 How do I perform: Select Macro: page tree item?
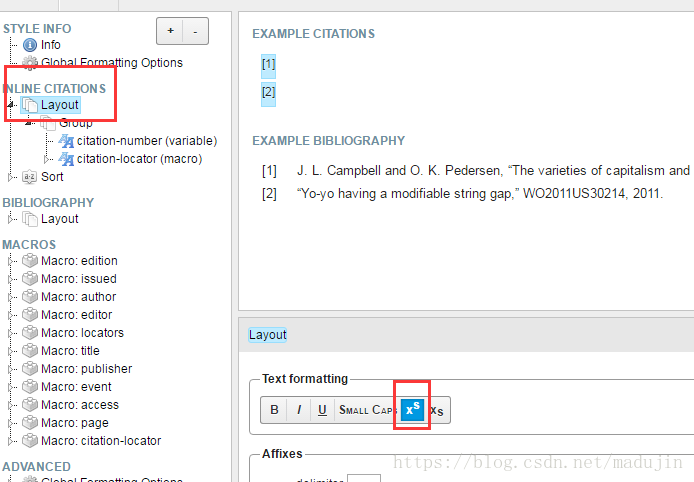pyautogui.click(x=75, y=423)
